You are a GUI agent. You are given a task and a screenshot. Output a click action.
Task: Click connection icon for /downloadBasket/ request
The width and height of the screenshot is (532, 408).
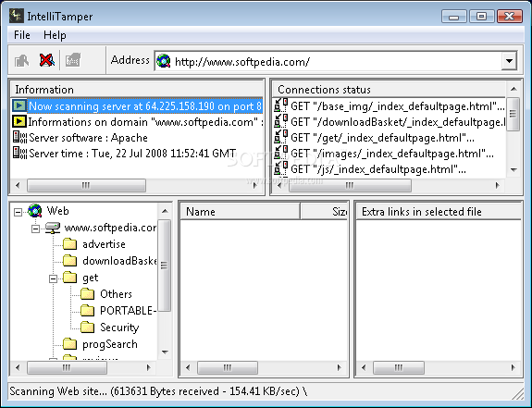pos(281,121)
